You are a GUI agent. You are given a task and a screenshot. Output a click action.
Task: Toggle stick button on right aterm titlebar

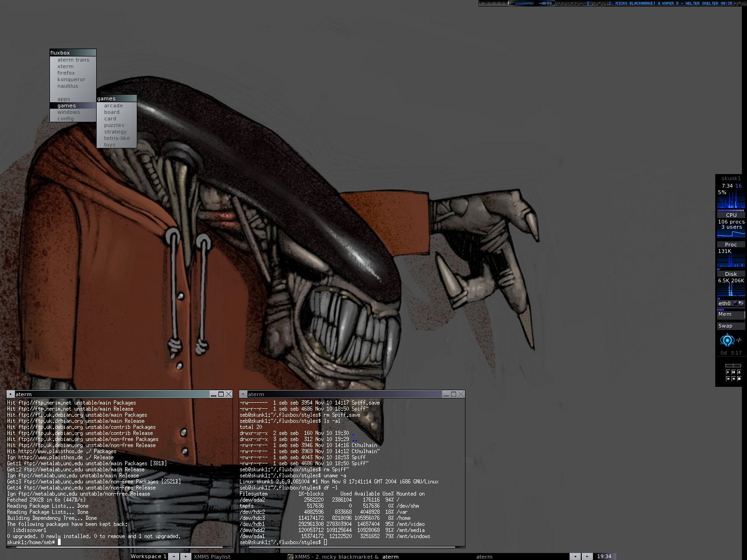(243, 394)
